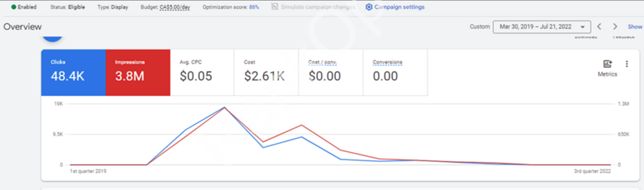Go to previous date range arrow

[x=599, y=27]
